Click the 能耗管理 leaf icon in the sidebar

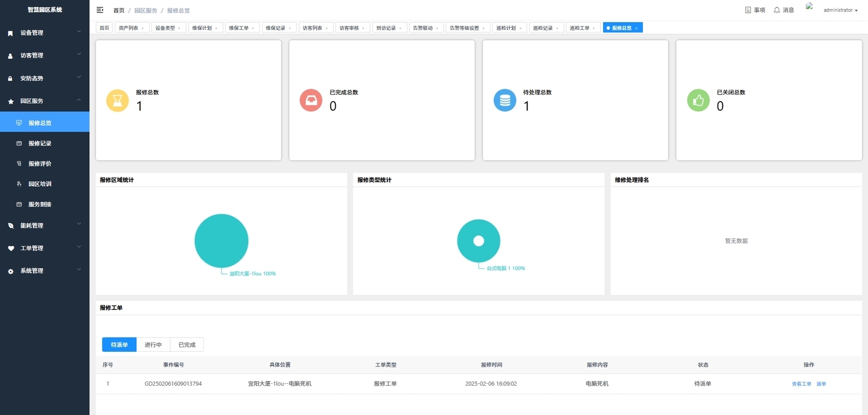point(10,226)
